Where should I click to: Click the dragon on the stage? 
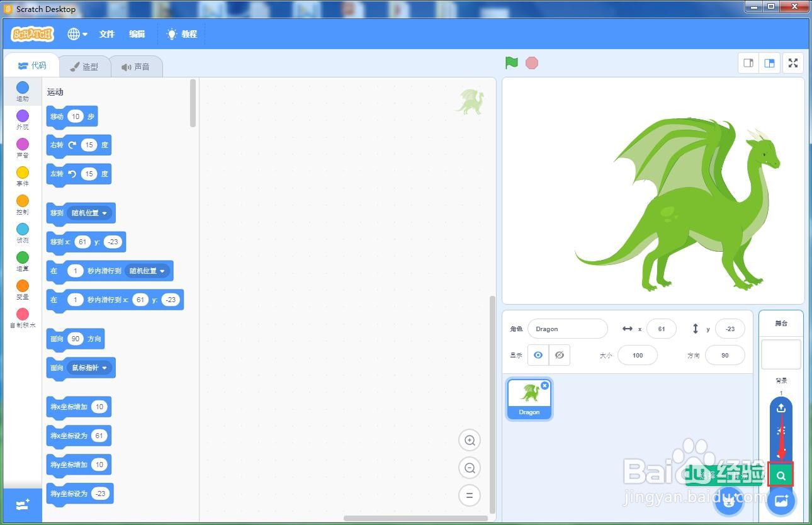(679, 205)
